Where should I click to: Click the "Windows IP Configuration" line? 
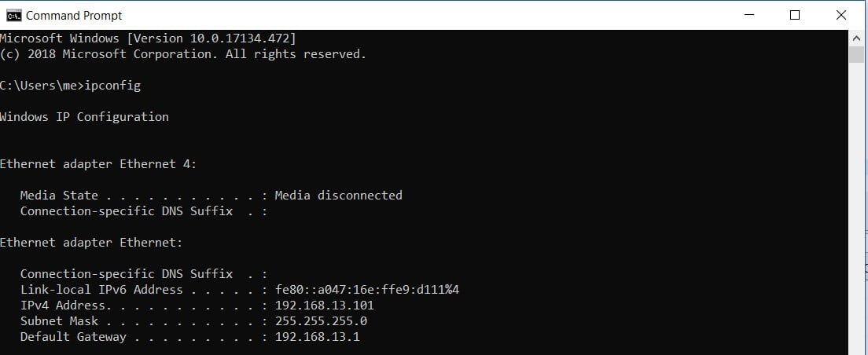coord(84,116)
